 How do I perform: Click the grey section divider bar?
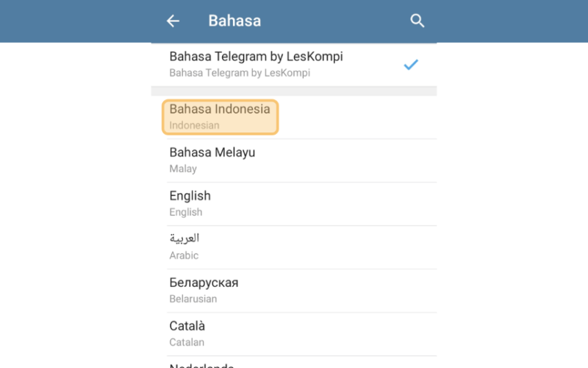coord(294,91)
